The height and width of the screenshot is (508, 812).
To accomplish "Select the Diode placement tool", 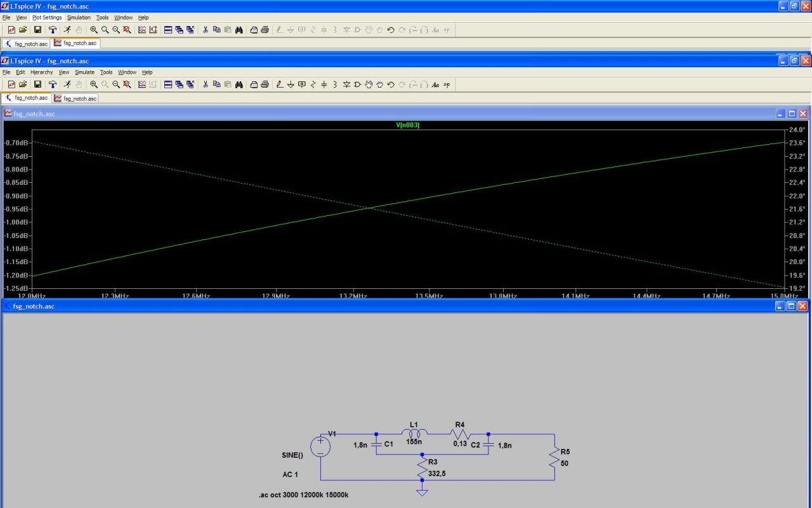I will [x=346, y=84].
